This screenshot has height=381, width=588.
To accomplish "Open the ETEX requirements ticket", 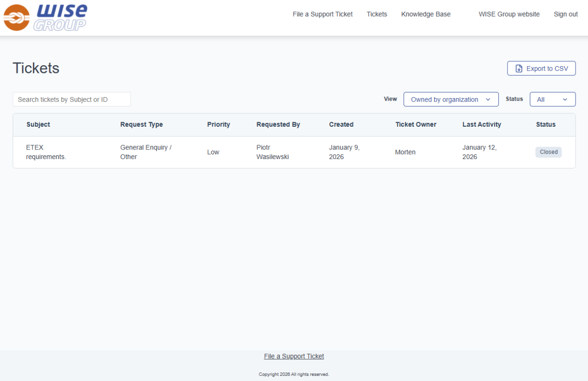I will coord(46,152).
